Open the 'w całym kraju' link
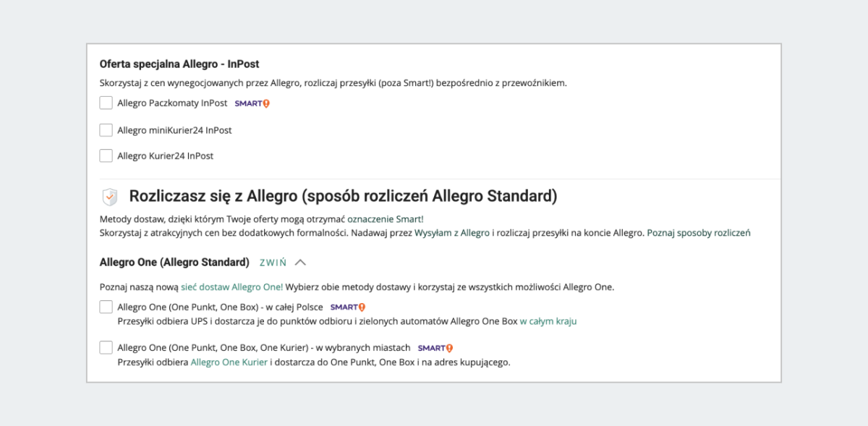 click(548, 321)
